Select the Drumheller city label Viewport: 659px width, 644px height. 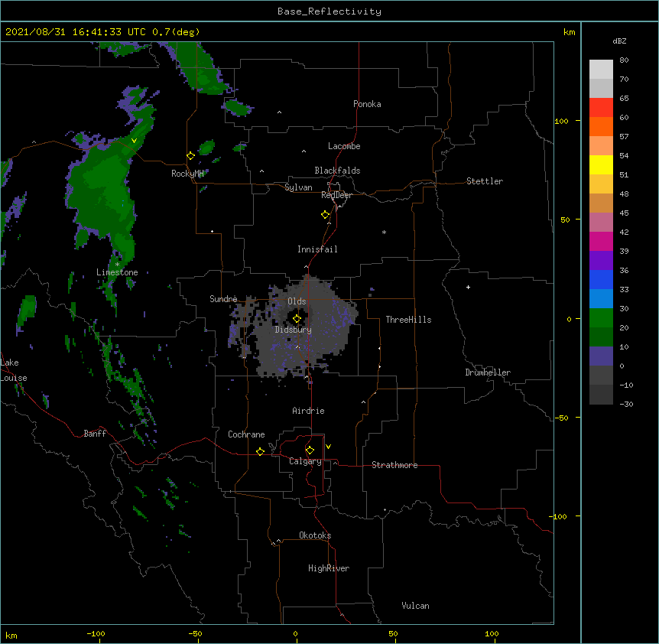coord(488,372)
